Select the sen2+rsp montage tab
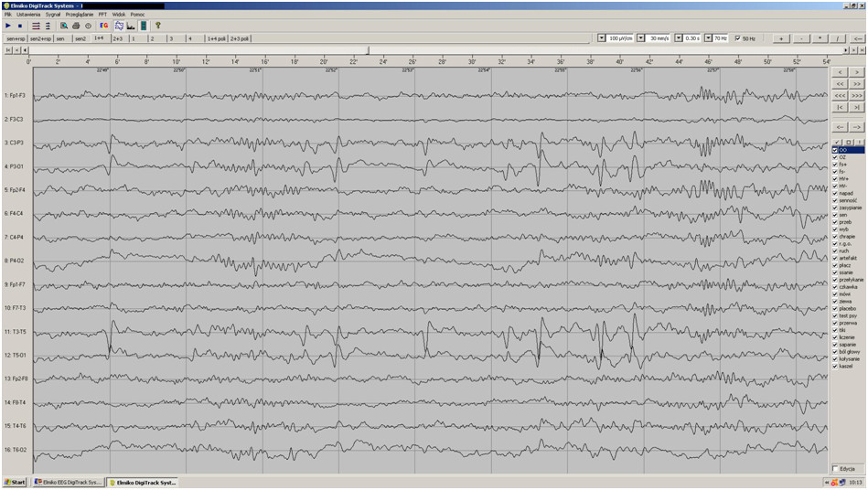 coord(40,38)
